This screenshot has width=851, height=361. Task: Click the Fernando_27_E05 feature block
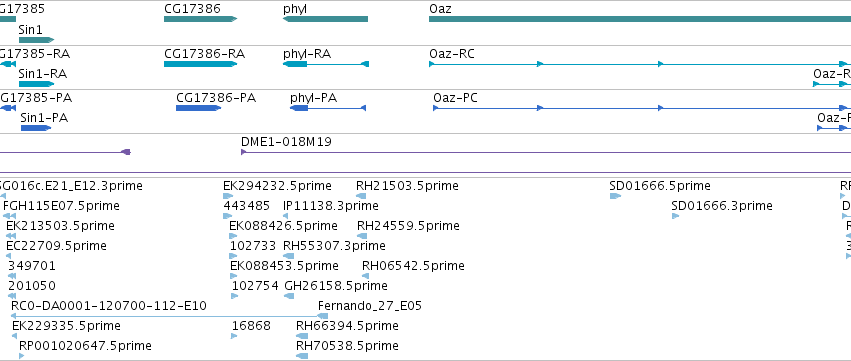pos(322,316)
